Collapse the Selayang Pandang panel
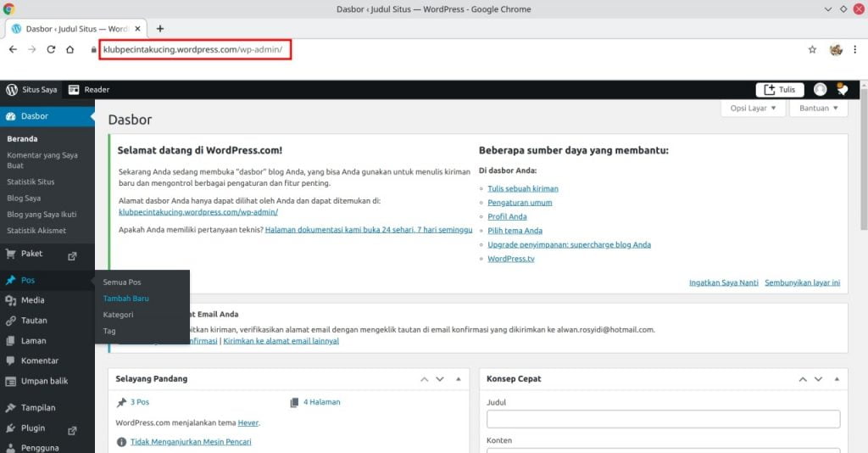The height and width of the screenshot is (453, 868). pyautogui.click(x=459, y=379)
